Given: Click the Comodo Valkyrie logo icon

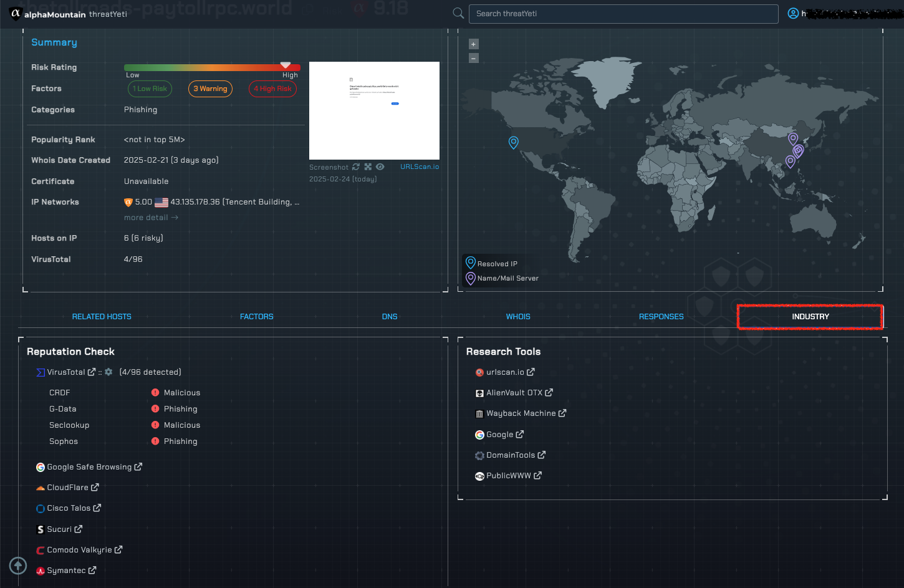Looking at the screenshot, I should click(41, 550).
